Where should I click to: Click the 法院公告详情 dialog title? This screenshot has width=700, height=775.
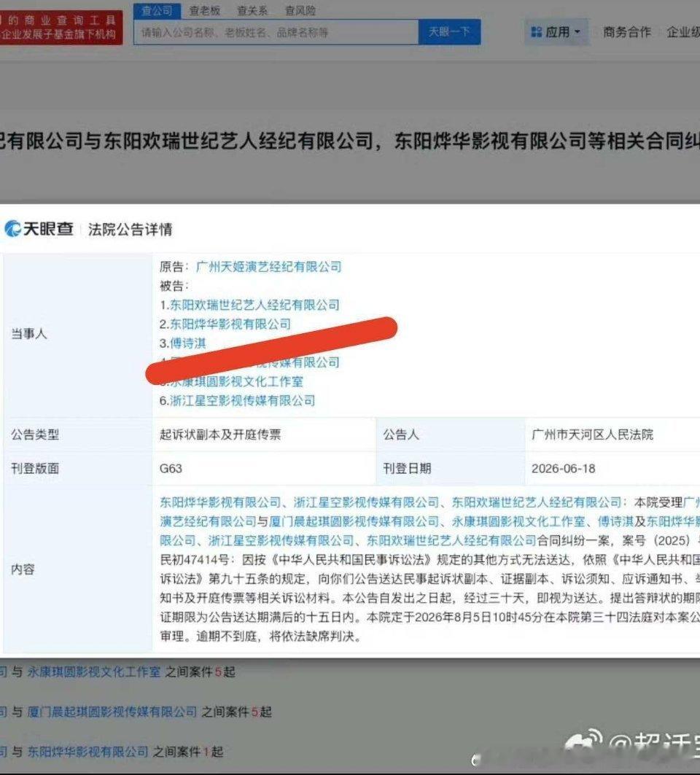coord(130,230)
